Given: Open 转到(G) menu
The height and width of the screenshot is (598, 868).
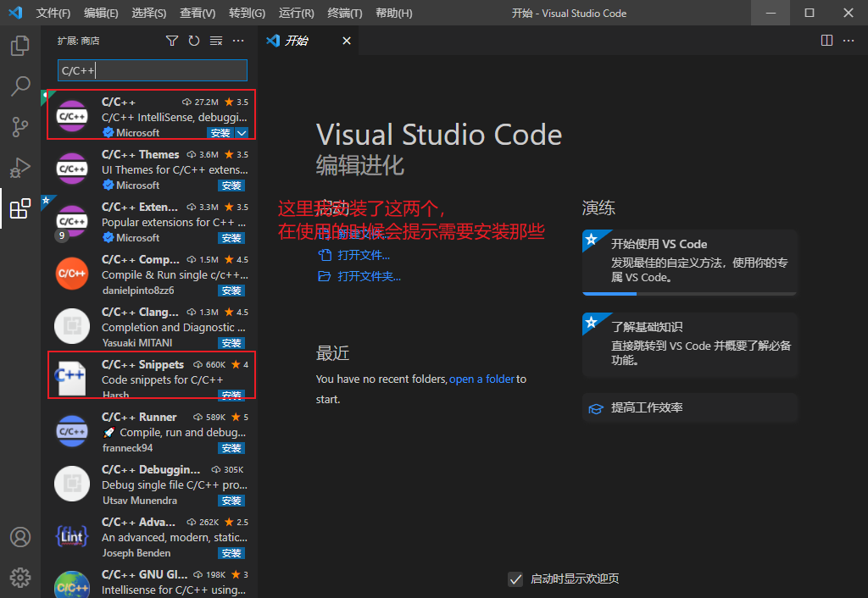Looking at the screenshot, I should [247, 13].
